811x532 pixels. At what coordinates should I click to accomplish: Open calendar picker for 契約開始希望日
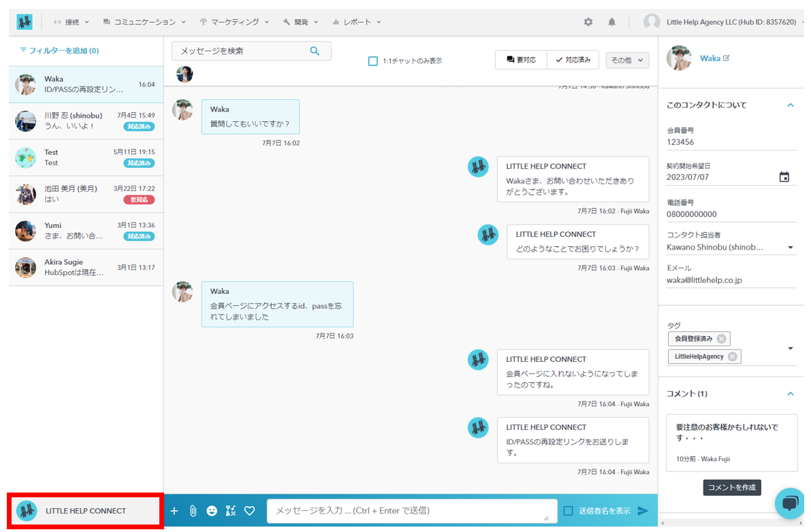(784, 178)
